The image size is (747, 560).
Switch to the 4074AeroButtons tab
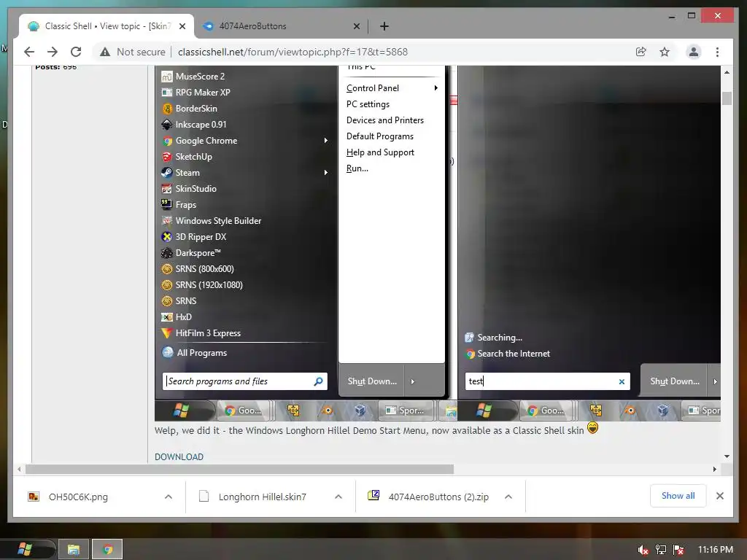tap(281, 26)
